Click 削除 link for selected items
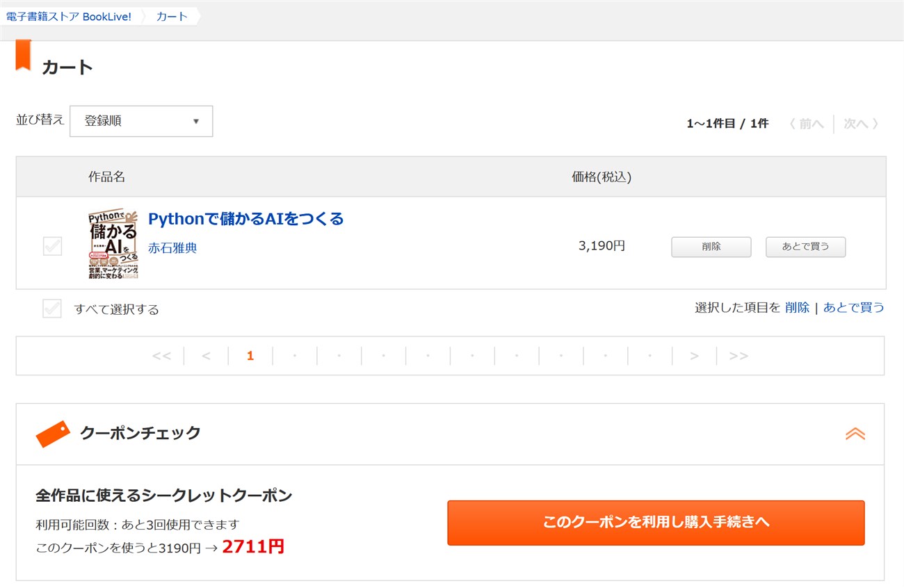 (x=797, y=307)
